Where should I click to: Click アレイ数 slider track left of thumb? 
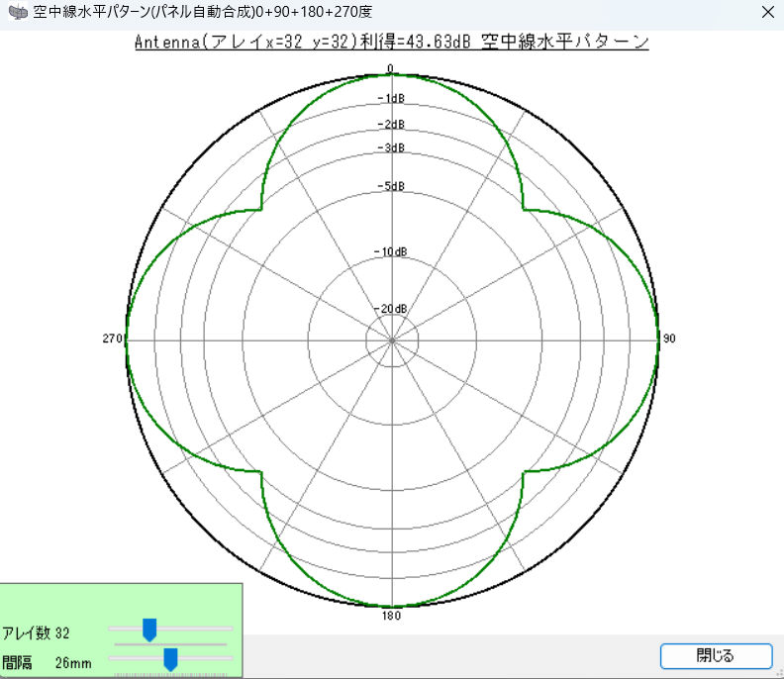[x=125, y=628]
